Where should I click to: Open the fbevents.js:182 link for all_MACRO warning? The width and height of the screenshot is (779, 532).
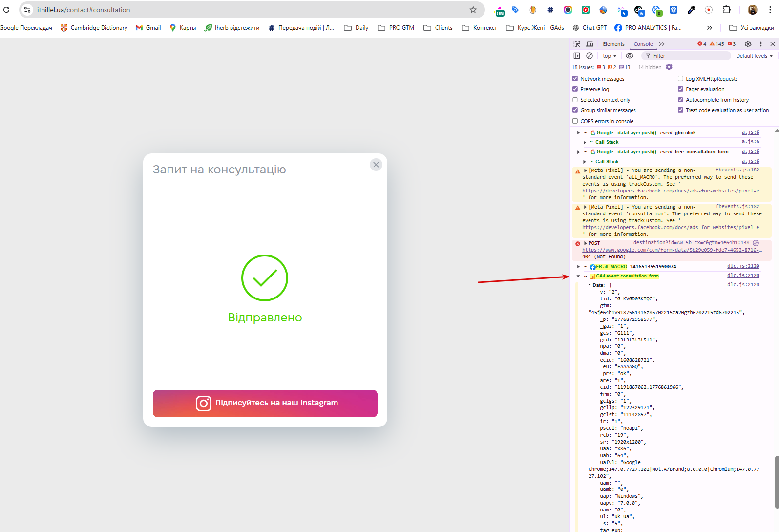(737, 170)
